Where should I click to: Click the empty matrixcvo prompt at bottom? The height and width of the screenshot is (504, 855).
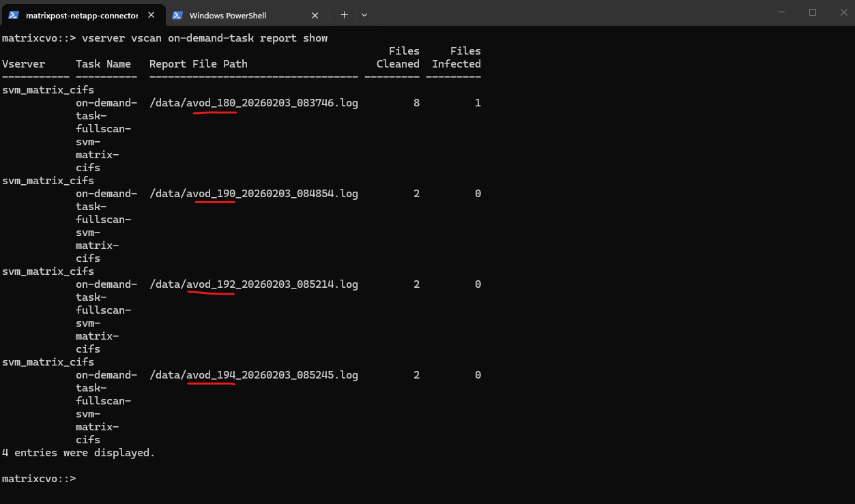(x=38, y=479)
